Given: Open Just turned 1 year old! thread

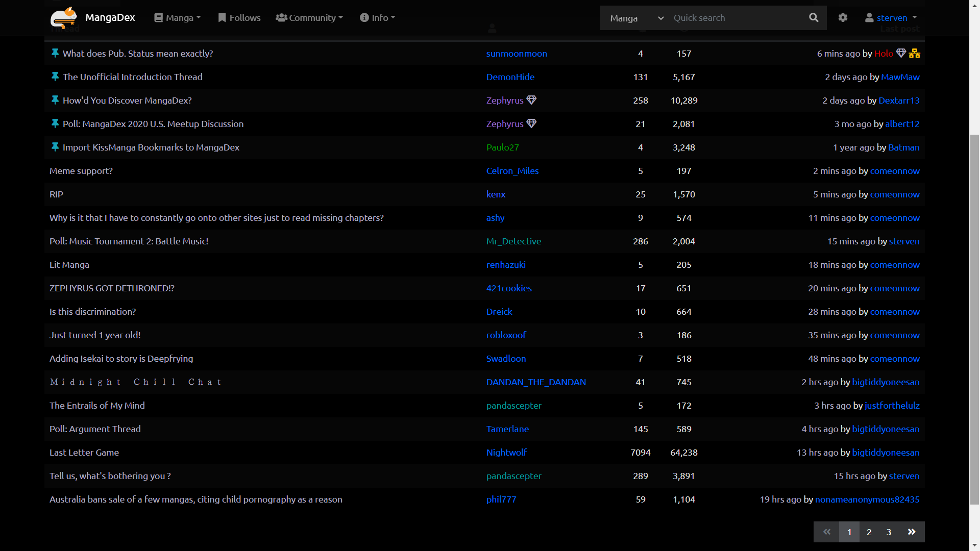Looking at the screenshot, I should (95, 335).
